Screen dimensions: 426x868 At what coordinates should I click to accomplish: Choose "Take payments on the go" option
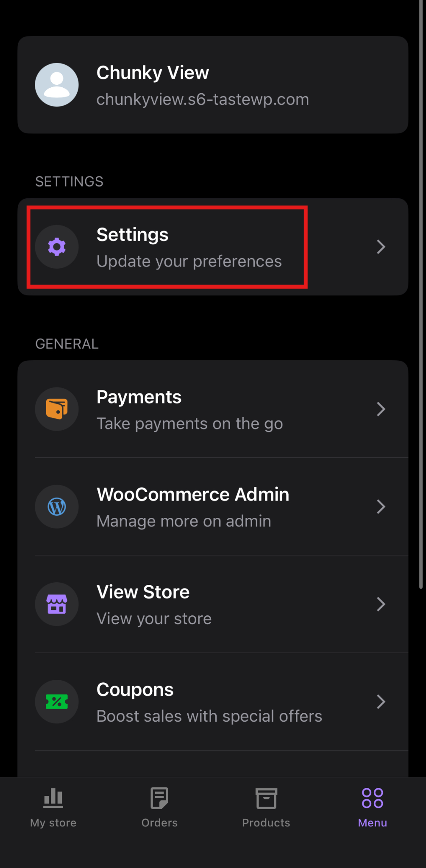tap(189, 424)
